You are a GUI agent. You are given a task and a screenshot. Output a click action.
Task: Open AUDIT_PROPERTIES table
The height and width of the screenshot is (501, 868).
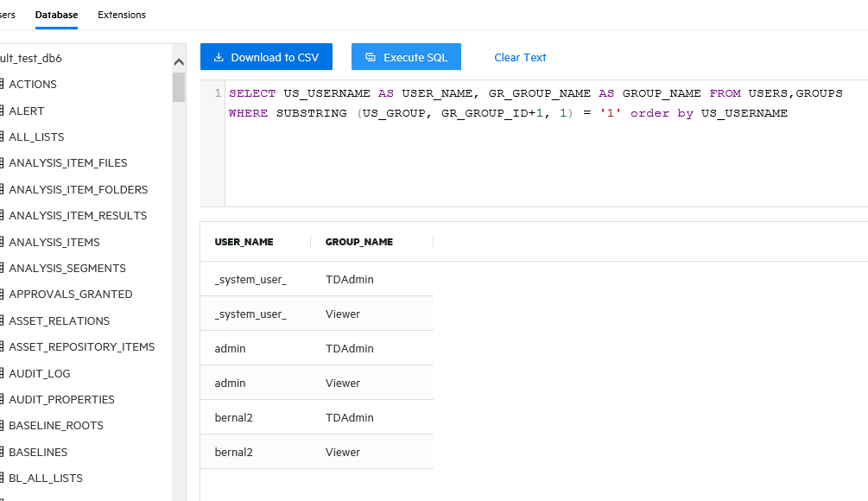click(61, 399)
